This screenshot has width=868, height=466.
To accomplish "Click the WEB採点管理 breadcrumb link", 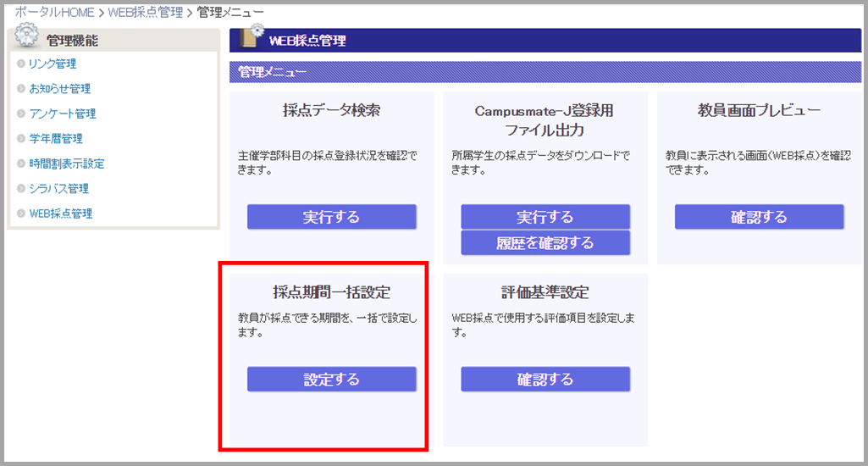I will [x=145, y=12].
